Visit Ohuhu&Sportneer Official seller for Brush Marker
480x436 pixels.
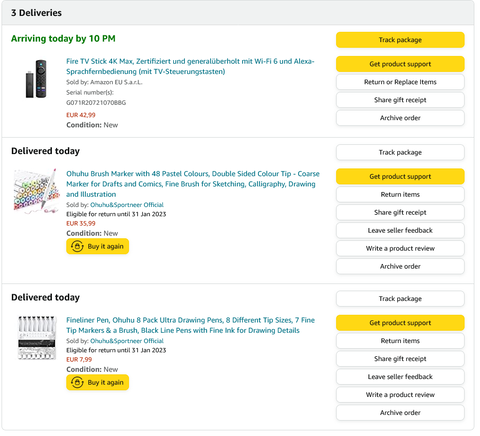tap(127, 205)
